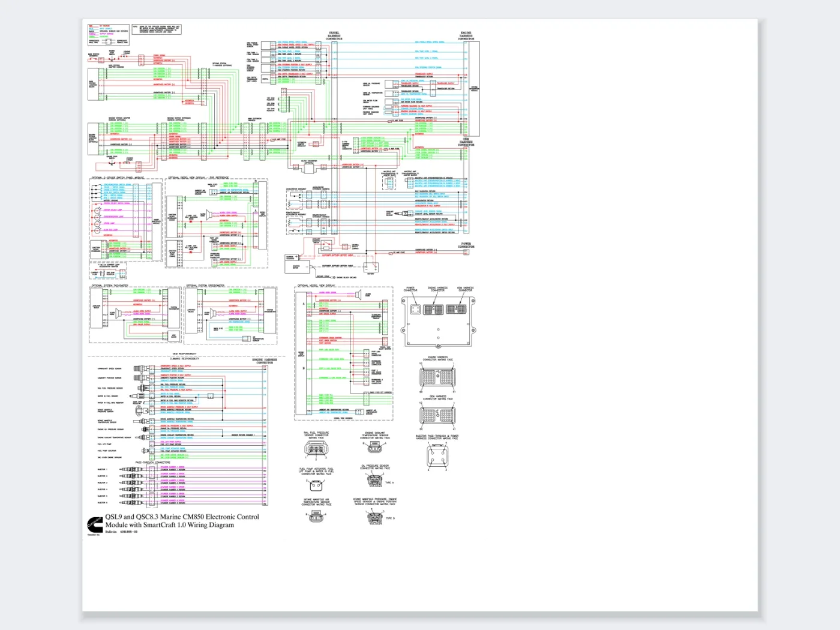Click the 'SYSTEM TACHOMETER' box

click(174, 308)
